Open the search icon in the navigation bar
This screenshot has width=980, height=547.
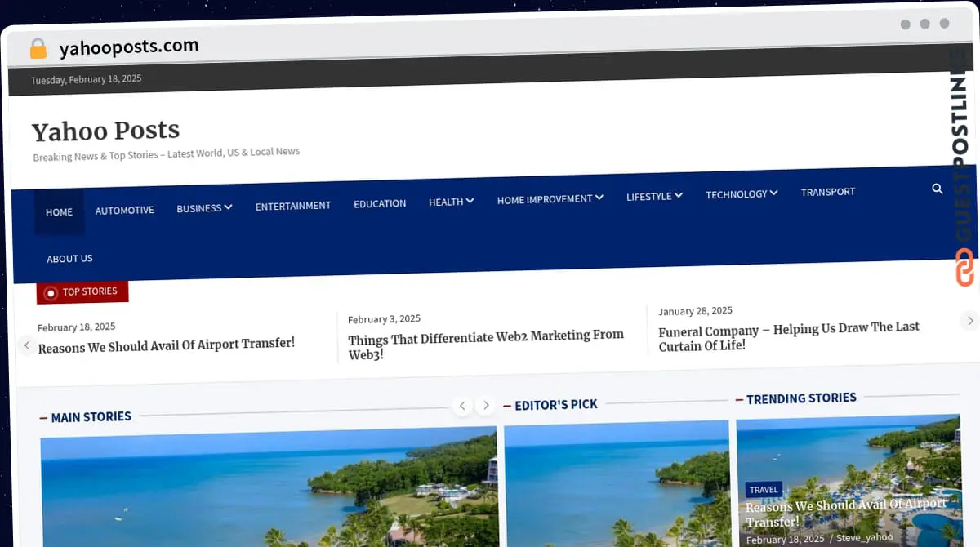click(937, 189)
